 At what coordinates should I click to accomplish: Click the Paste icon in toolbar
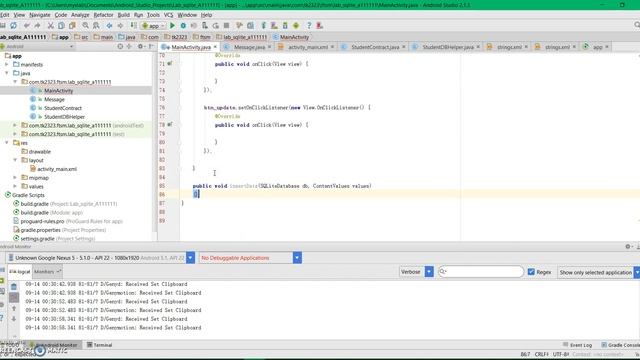tap(72, 26)
